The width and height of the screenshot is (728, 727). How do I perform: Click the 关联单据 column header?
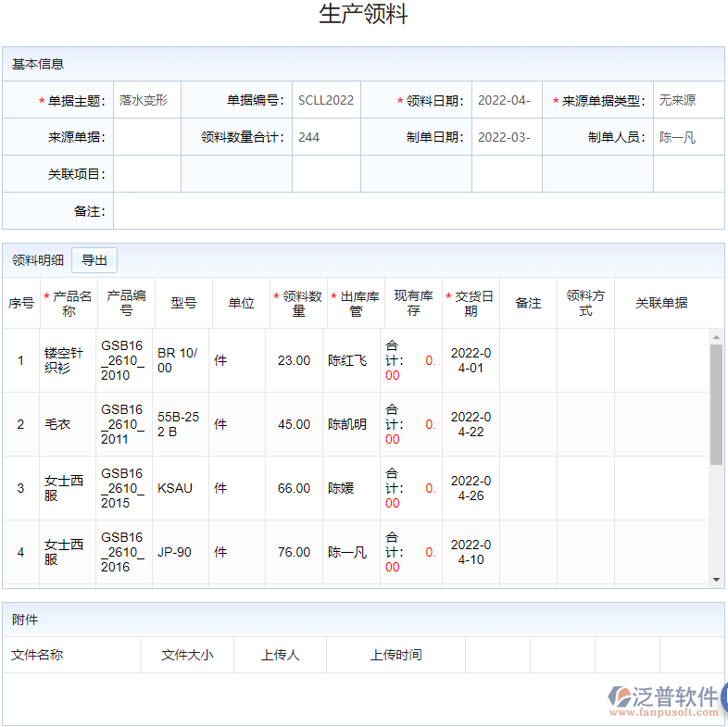(x=661, y=303)
